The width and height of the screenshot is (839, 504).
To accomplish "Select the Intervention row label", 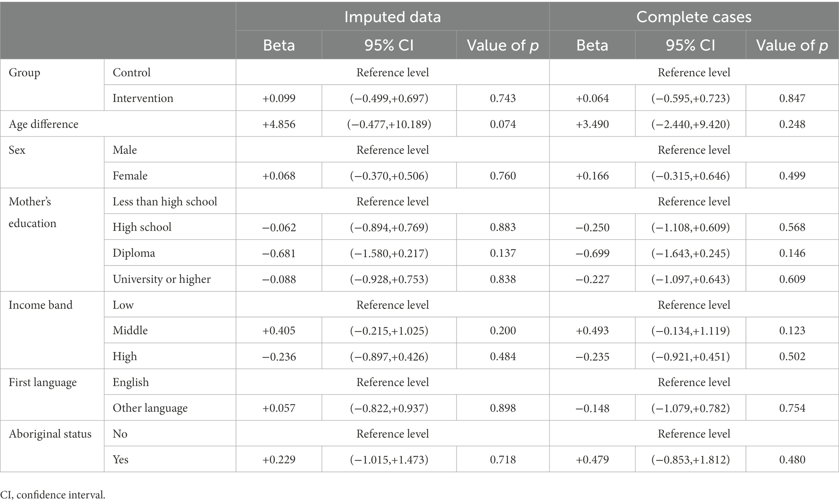I will pos(143,98).
